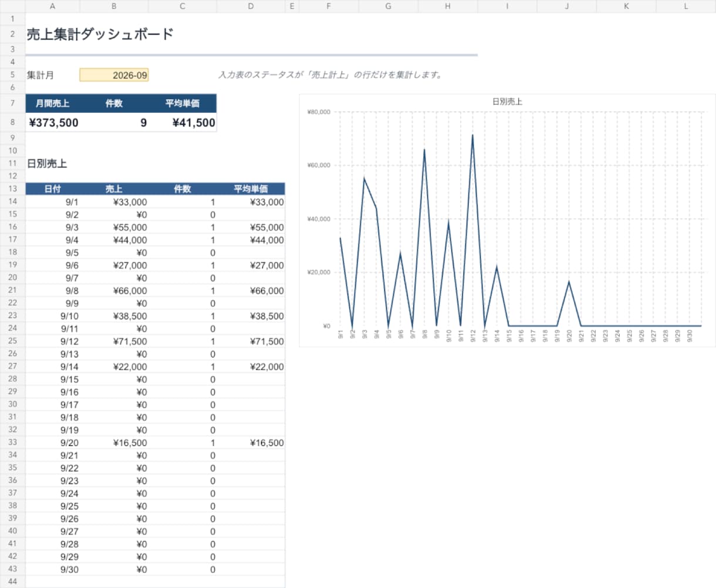Screen dimensions: 716x588
Task: Select column G header
Action: coord(389,6)
